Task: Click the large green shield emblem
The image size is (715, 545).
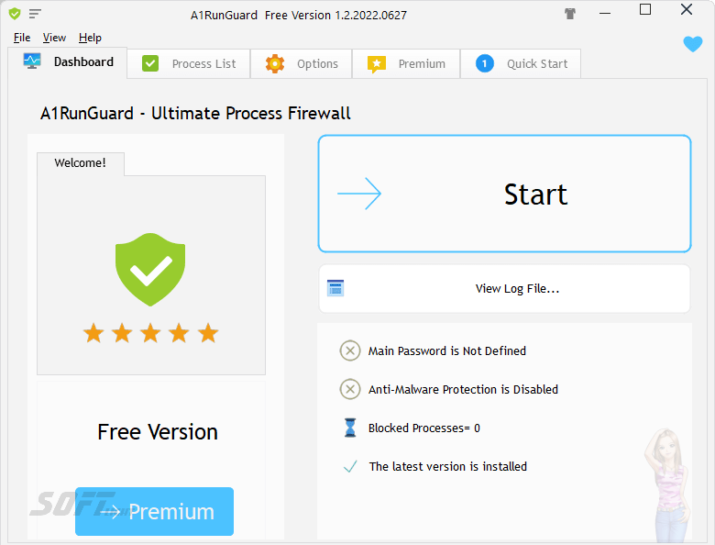Action: 150,270
